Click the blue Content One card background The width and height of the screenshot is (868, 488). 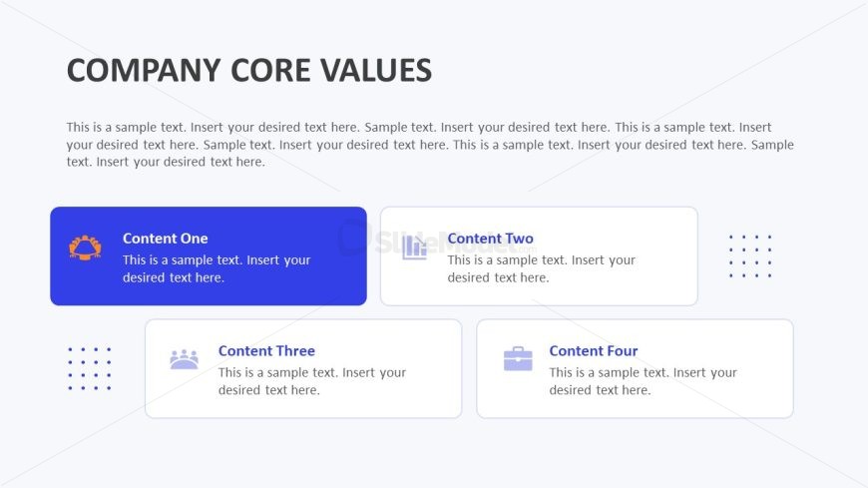click(209, 255)
